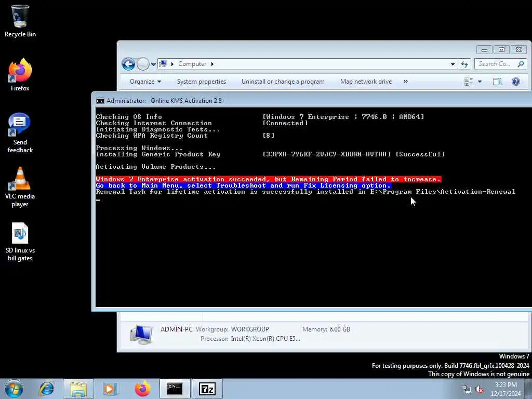Click the Search Computer field
Screen dimensions: 532x399
pos(501,64)
